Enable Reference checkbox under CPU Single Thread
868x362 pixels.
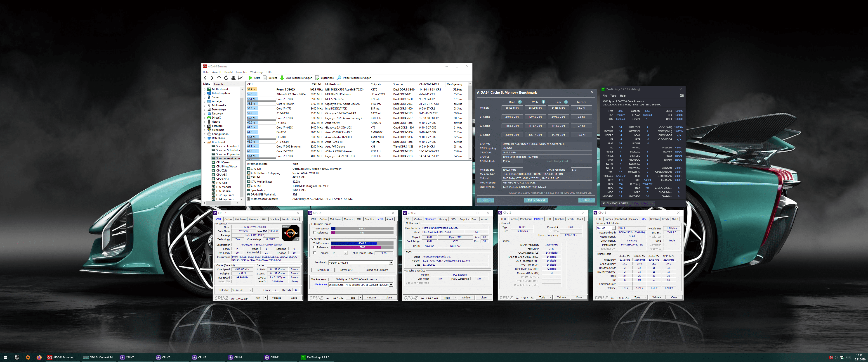pos(314,232)
